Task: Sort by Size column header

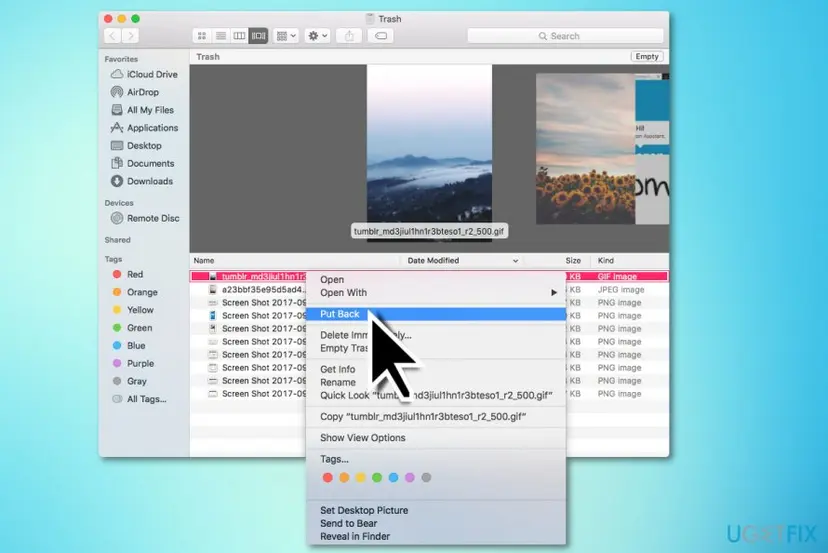Action: pyautogui.click(x=558, y=260)
